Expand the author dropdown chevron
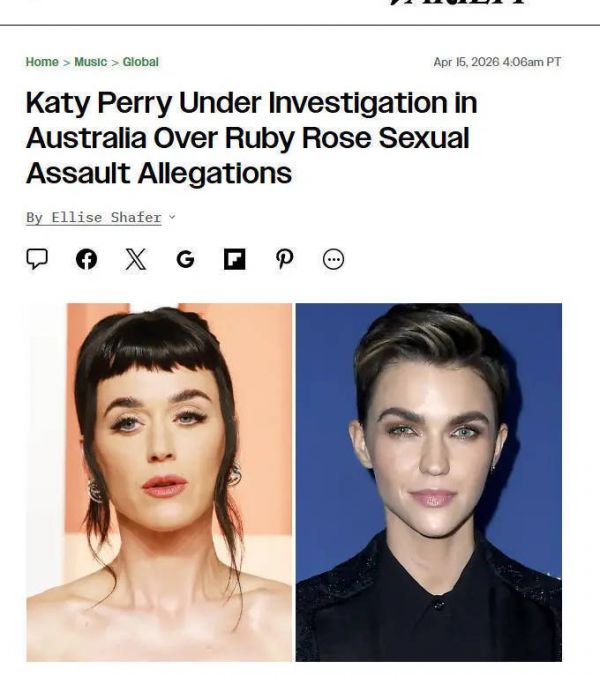The image size is (600, 676). click(x=172, y=217)
